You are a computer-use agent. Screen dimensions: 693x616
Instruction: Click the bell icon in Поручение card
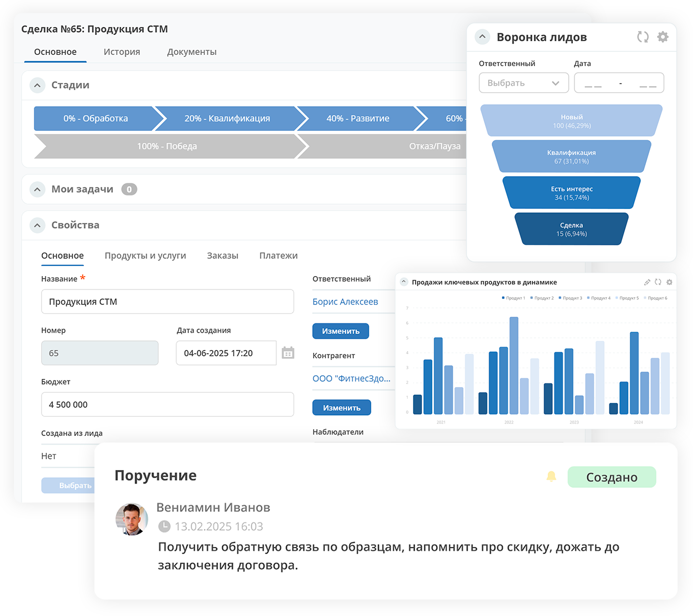click(x=551, y=476)
